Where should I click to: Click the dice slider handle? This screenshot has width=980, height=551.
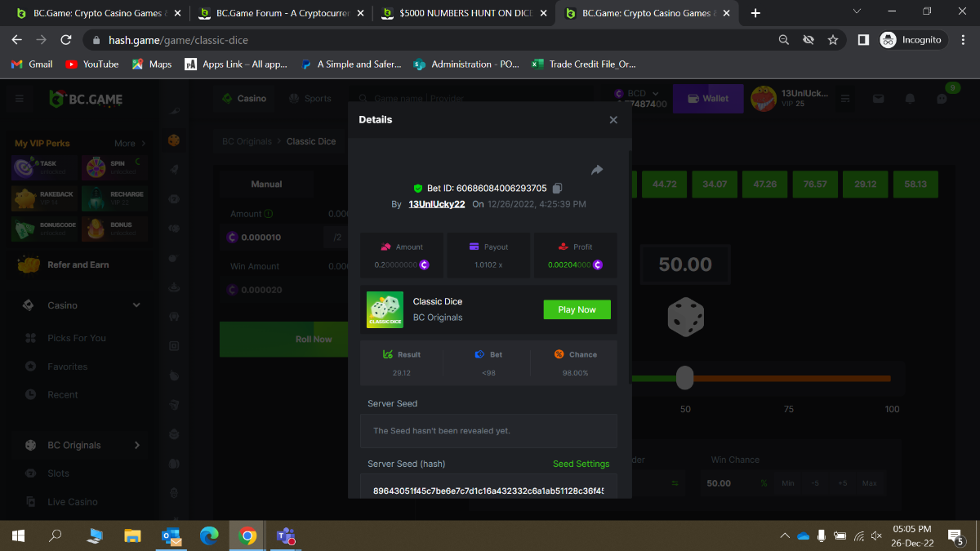685,378
